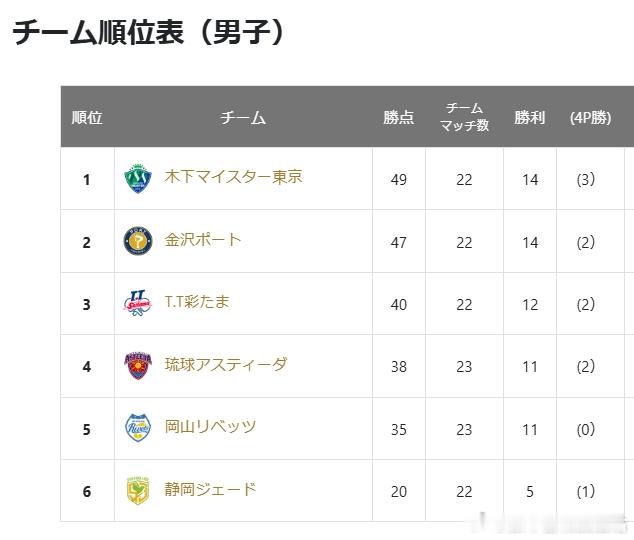Click the 岡山リベッツ team logo
Image resolution: width=634 pixels, height=540 pixels.
tap(136, 428)
